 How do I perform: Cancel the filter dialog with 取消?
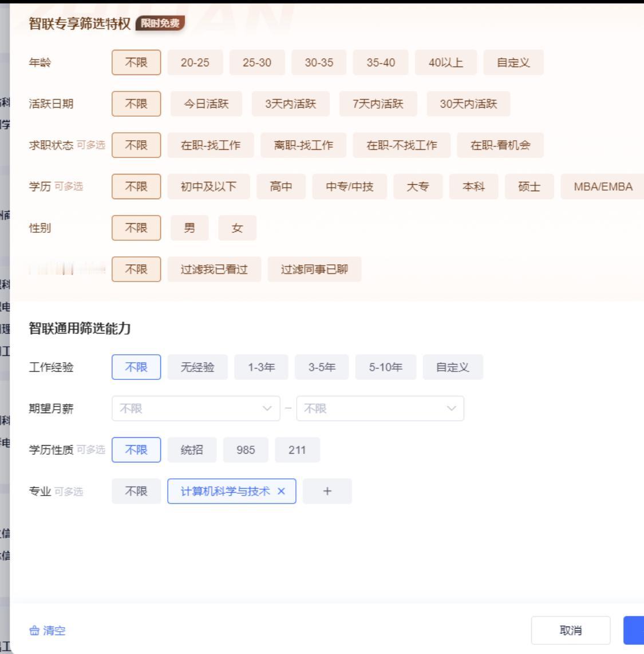tap(571, 630)
